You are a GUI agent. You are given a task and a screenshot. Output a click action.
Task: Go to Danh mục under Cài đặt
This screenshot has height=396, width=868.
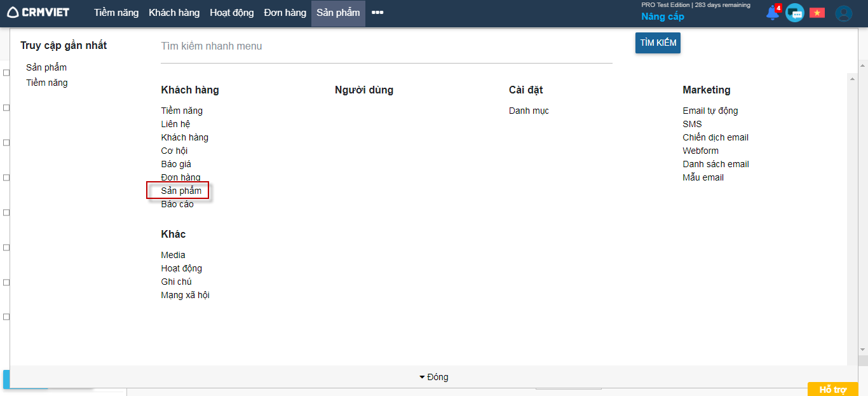tap(529, 111)
